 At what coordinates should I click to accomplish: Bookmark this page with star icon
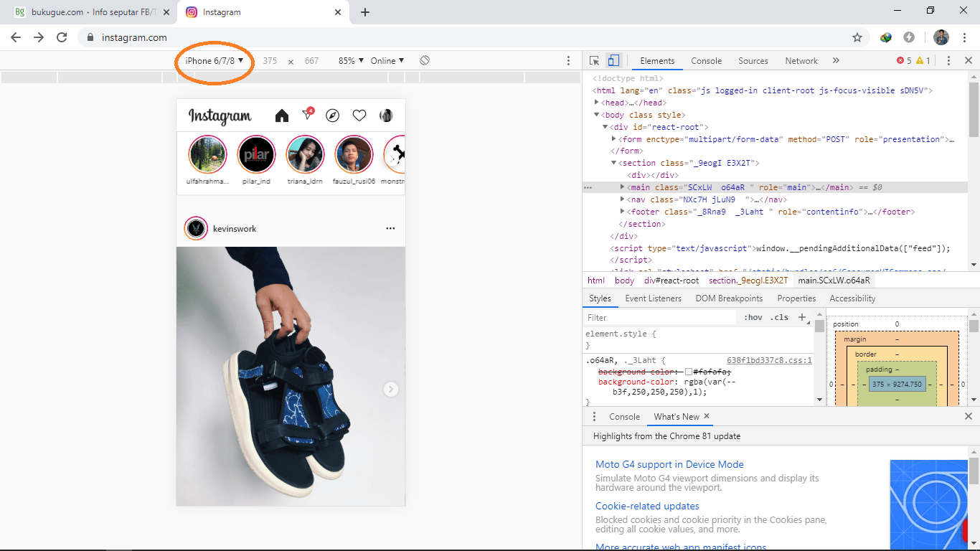click(857, 37)
